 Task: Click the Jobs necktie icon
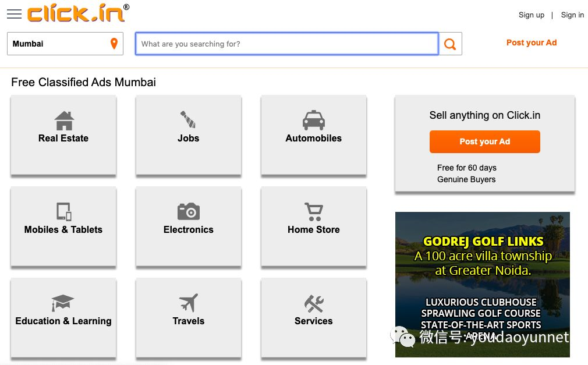[188, 120]
